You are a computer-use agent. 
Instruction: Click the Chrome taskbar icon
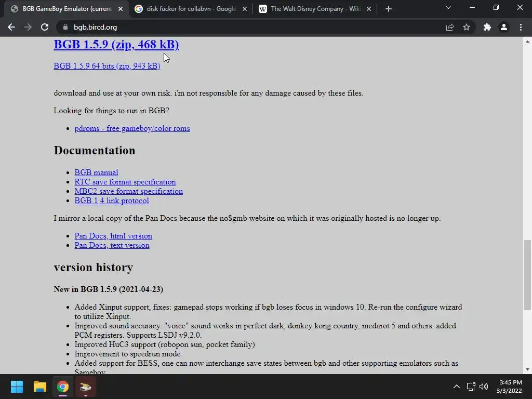point(63,387)
